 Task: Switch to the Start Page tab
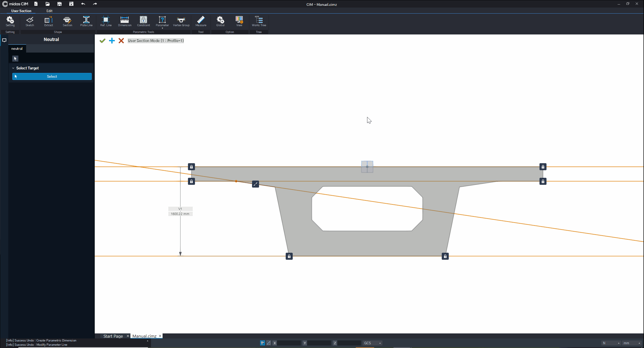click(113, 336)
